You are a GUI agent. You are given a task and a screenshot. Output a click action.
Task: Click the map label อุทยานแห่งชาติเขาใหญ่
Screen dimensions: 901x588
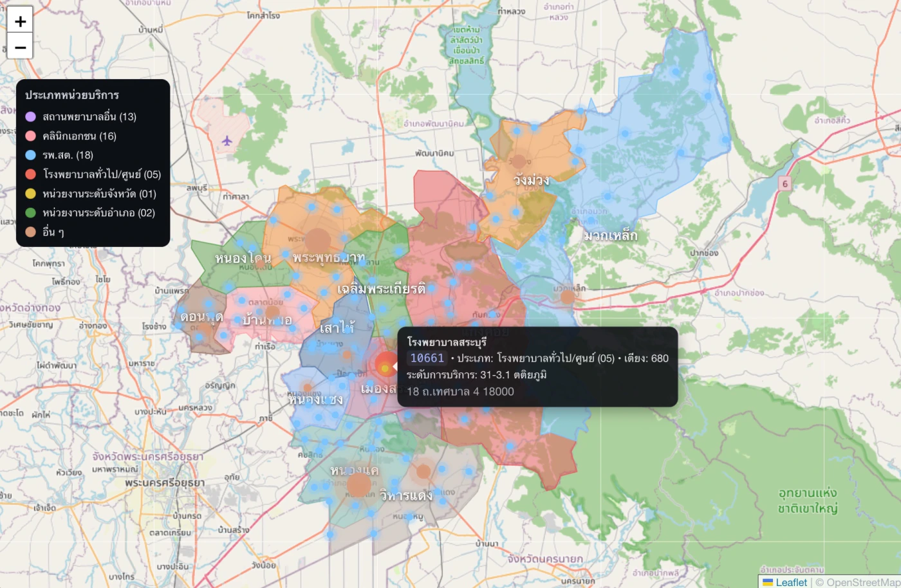click(808, 501)
